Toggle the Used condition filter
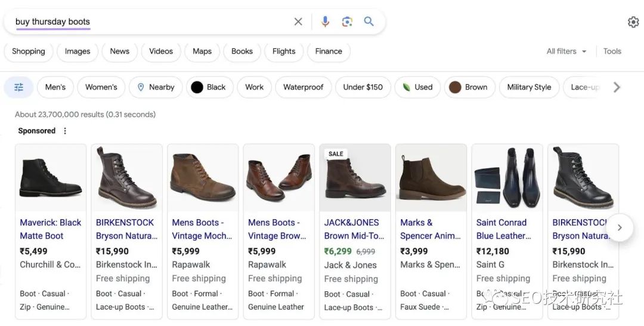This screenshot has width=644, height=326. pos(417,87)
